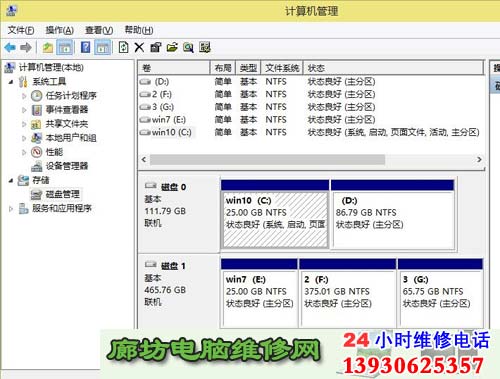Click the last toolbar settings-list icon
Image resolution: width=500 pixels, height=379 pixels.
tap(205, 48)
